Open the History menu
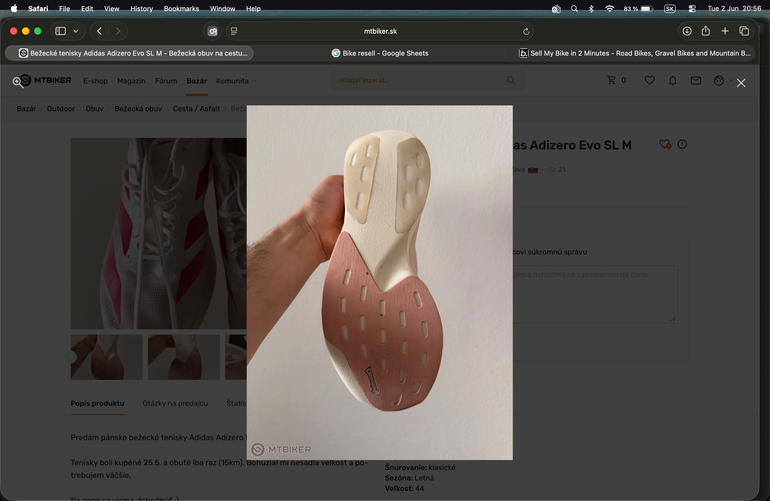The height and width of the screenshot is (501, 770). pyautogui.click(x=141, y=8)
